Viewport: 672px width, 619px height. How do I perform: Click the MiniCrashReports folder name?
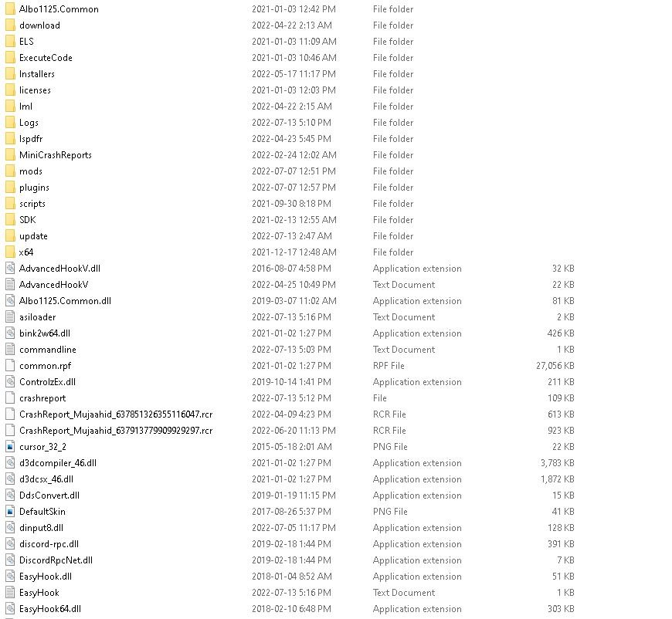[x=56, y=155]
